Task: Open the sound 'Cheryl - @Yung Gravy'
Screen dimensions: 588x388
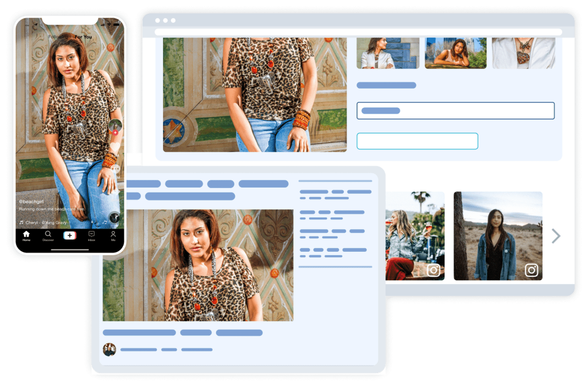Action: click(x=47, y=223)
